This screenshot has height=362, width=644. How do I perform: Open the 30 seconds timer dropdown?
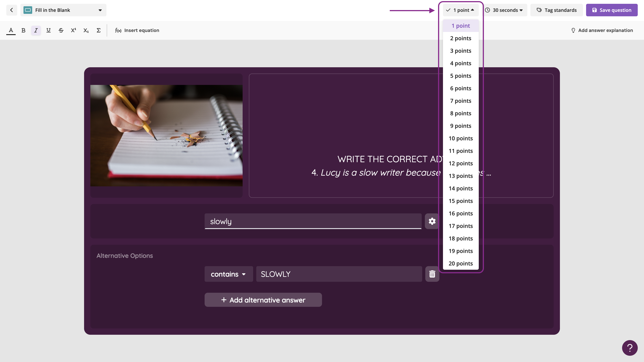tap(504, 10)
